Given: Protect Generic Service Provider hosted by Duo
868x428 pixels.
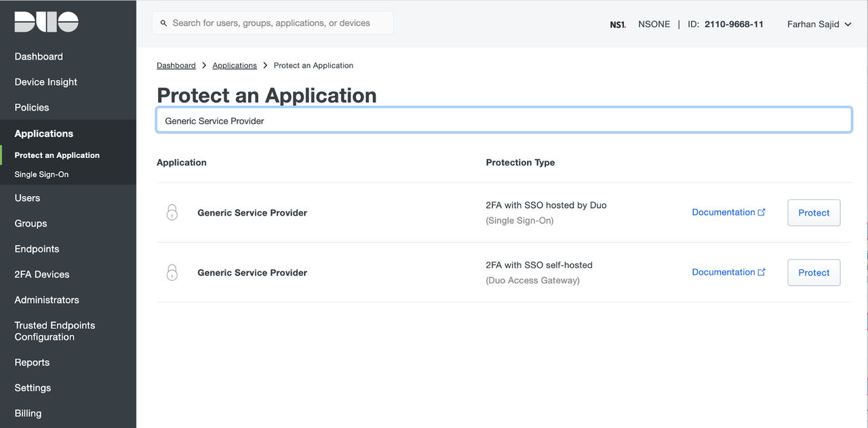Looking at the screenshot, I should pyautogui.click(x=814, y=212).
